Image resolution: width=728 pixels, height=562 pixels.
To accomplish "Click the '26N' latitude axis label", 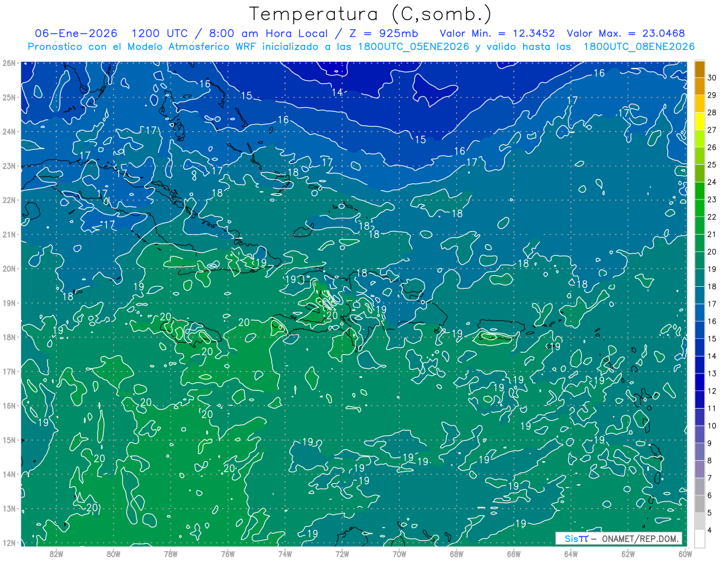I will [8, 63].
